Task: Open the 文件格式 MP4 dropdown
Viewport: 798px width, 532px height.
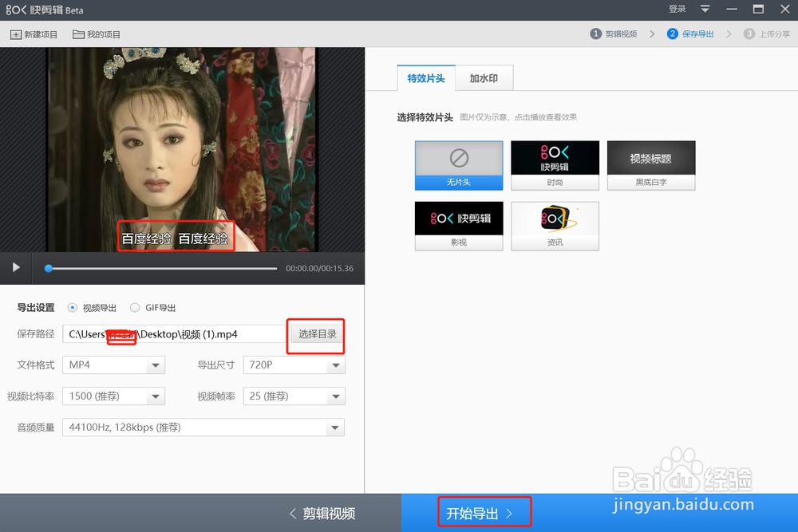Action: 113,365
